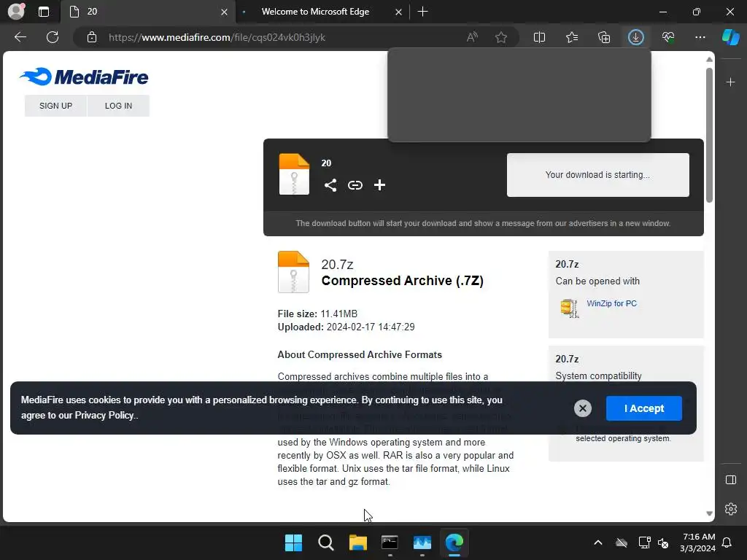The image size is (747, 560).
Task: Click the LOG IN button
Action: click(118, 106)
